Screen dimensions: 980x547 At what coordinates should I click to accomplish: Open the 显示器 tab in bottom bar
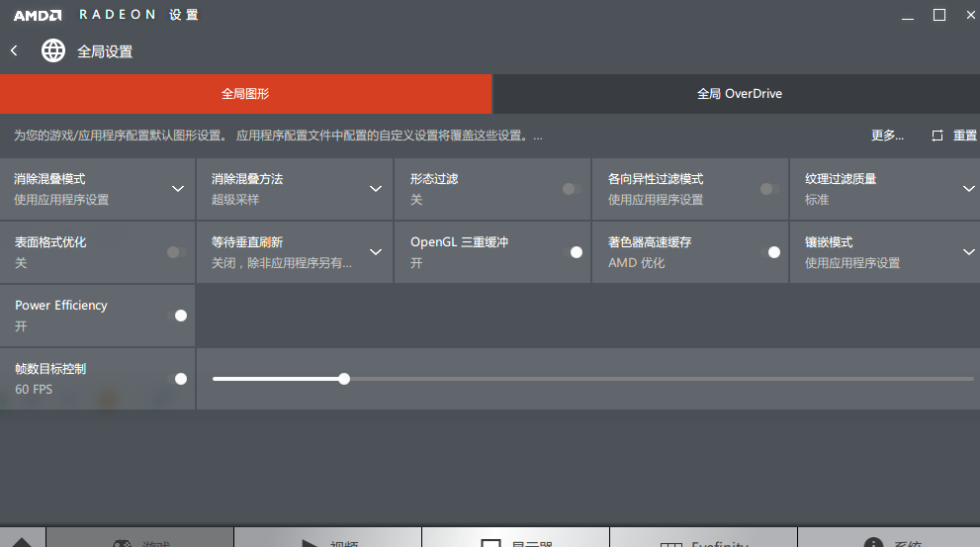coord(515,538)
